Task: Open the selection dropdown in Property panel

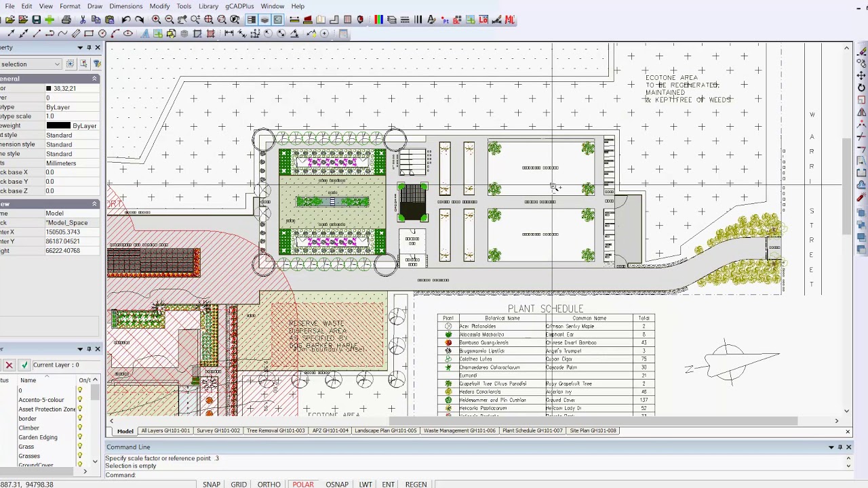Action: 57,64
